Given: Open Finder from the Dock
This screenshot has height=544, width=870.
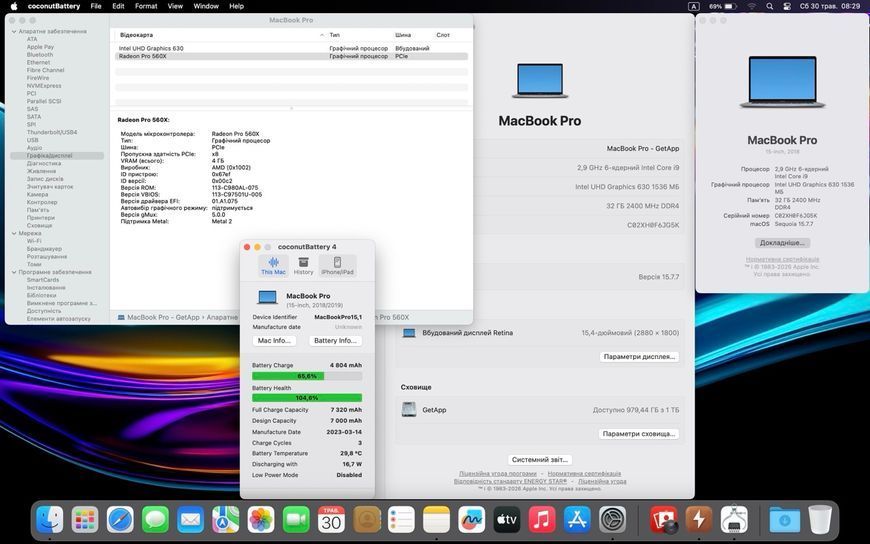Looking at the screenshot, I should 49,520.
